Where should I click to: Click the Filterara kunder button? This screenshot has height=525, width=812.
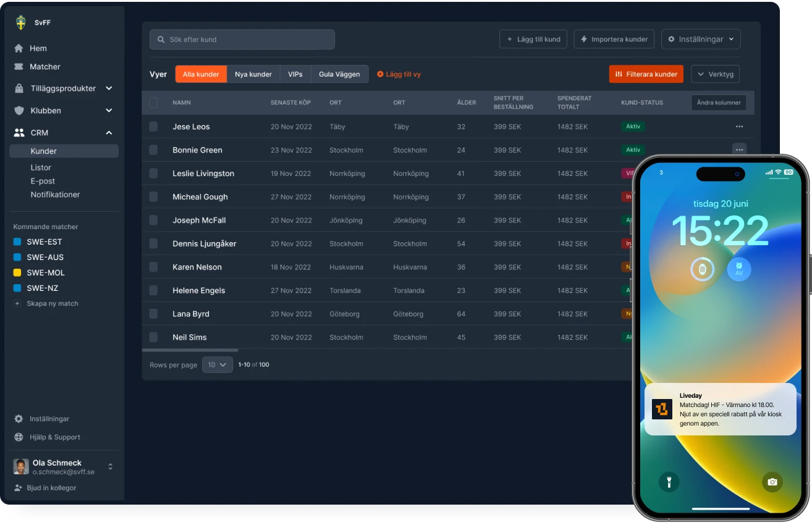[646, 74]
